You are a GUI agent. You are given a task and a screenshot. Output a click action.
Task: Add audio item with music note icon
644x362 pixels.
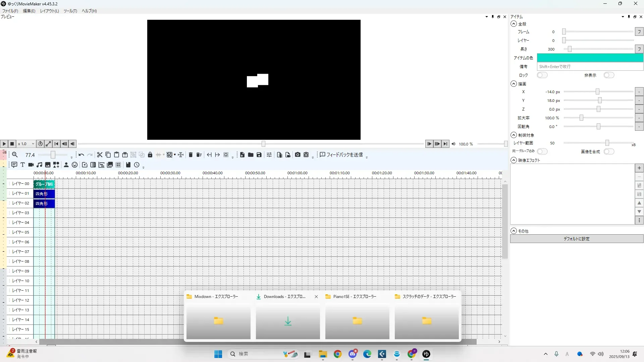coord(39,165)
